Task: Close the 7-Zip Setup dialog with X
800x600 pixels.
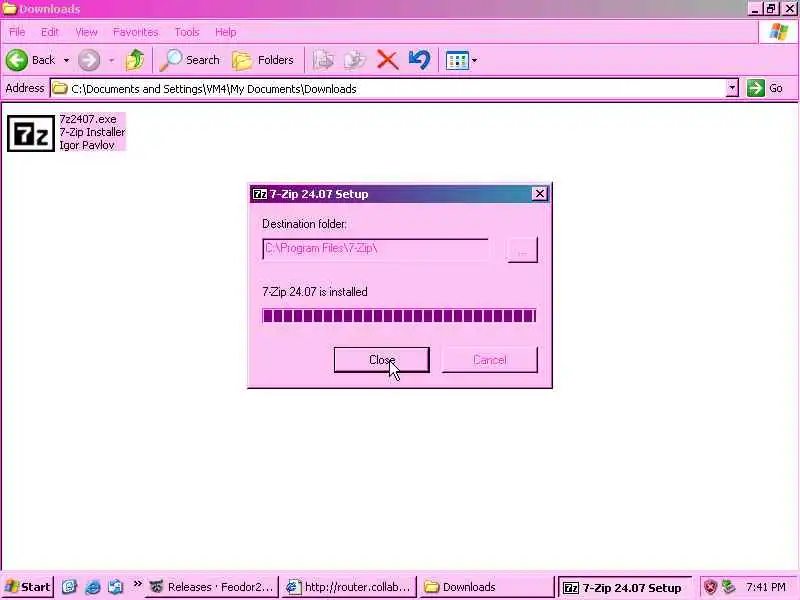Action: click(539, 193)
